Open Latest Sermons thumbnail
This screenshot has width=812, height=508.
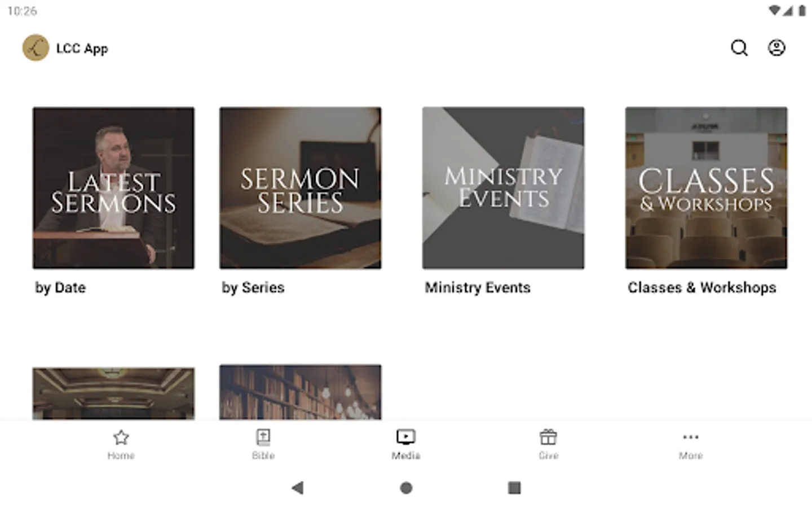click(113, 188)
